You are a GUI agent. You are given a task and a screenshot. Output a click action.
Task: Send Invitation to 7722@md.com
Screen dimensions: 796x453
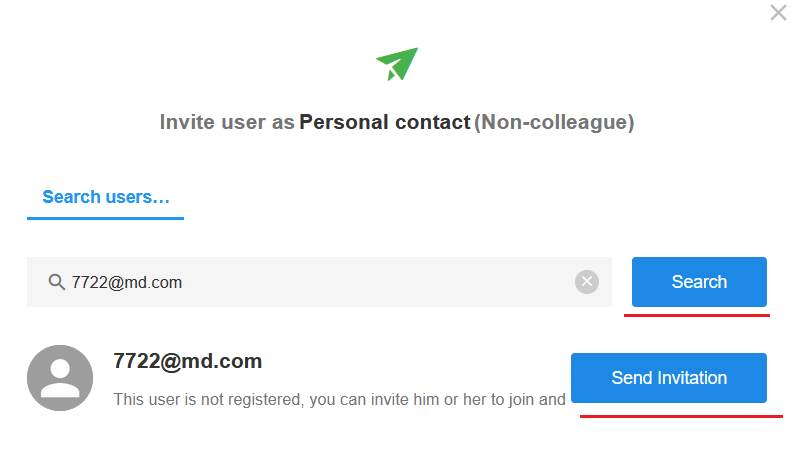click(668, 378)
